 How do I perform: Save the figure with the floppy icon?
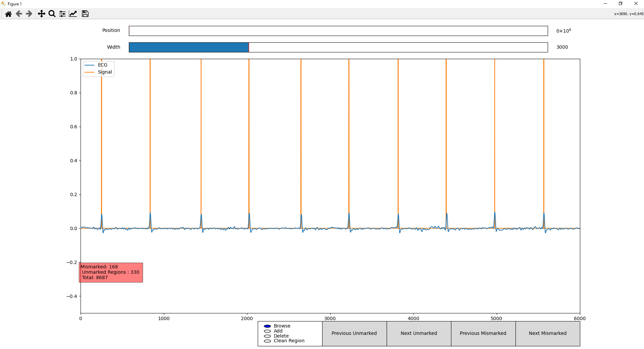[x=85, y=14]
